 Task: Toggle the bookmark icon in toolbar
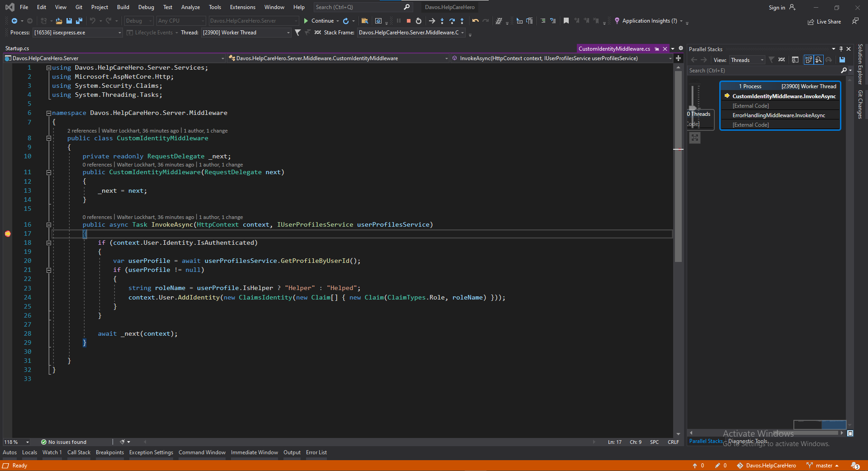[566, 21]
